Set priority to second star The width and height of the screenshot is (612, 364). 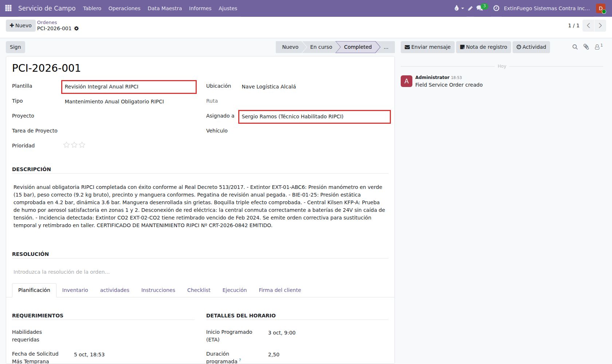pos(74,145)
